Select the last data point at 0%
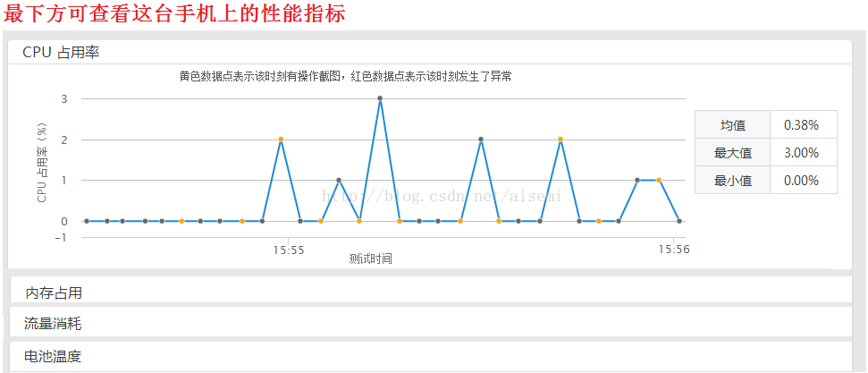The width and height of the screenshot is (868, 373). coord(679,221)
